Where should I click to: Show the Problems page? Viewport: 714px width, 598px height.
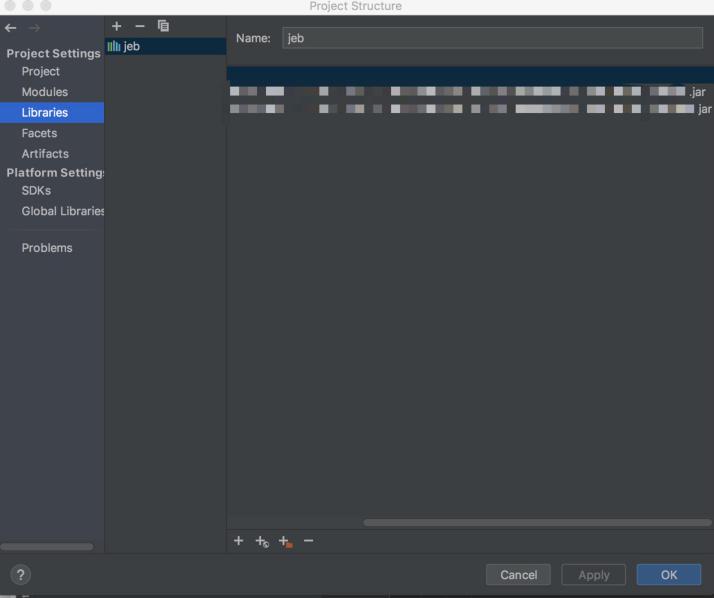[47, 248]
